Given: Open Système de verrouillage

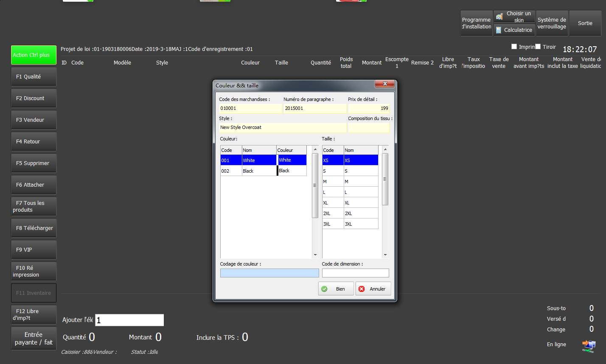Looking at the screenshot, I should tap(551, 23).
